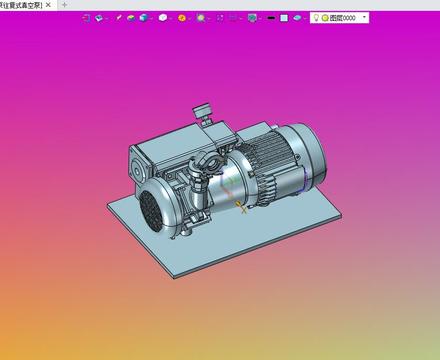Screen dimensions: 440x360
Task: Open a new tab with plus button
Action: click(65, 5)
